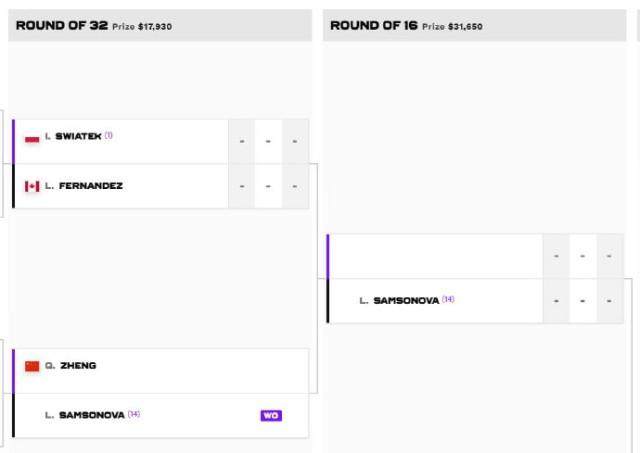Image resolution: width=640 pixels, height=453 pixels.
Task: Click Swiatek's first set score cell
Action: tap(241, 141)
